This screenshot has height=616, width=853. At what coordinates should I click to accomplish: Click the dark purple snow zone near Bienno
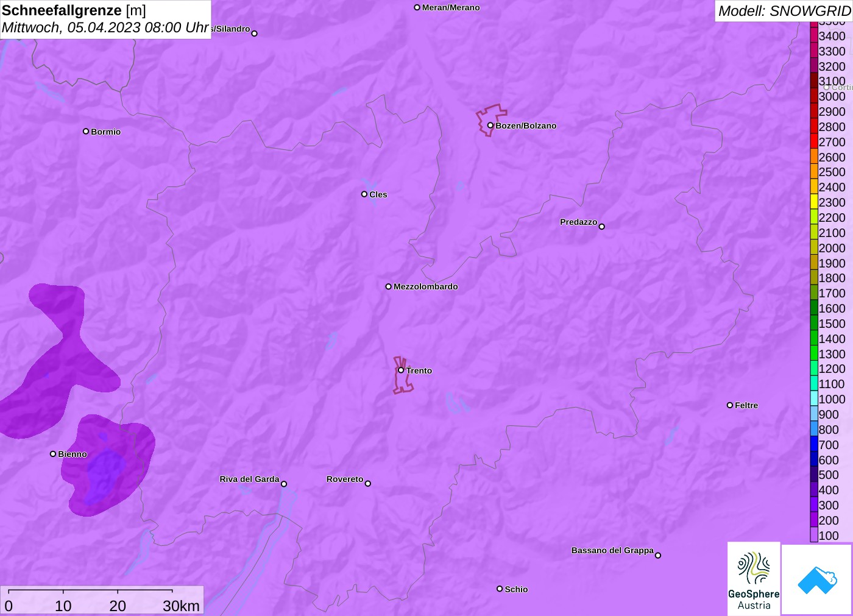110,466
